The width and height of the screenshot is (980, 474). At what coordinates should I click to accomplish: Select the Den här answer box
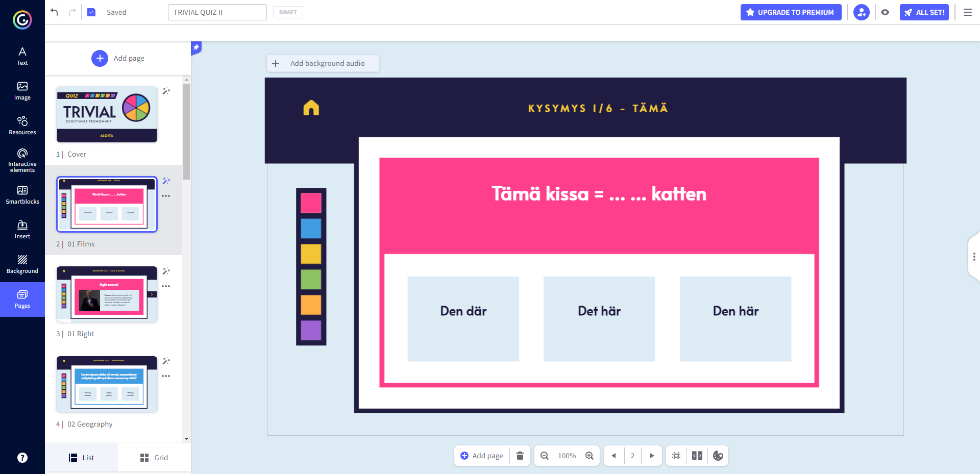pos(736,319)
